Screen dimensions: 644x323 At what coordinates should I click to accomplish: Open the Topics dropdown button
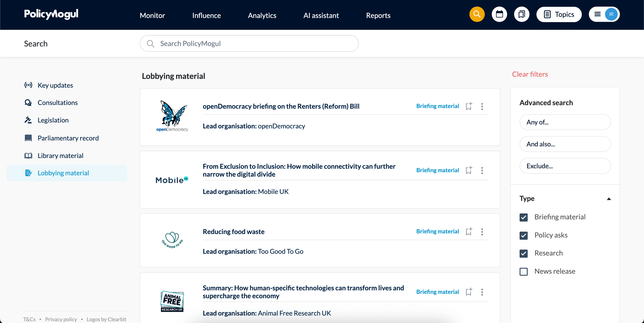[x=559, y=14]
